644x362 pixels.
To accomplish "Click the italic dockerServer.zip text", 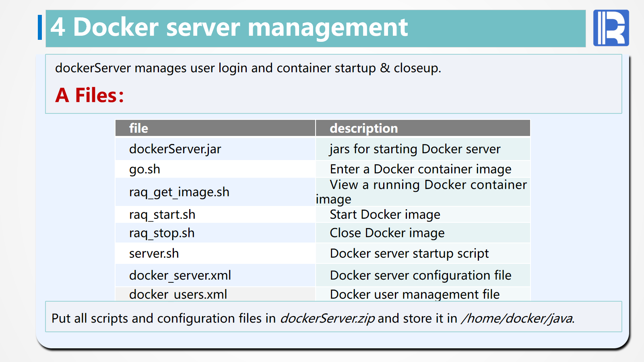I will point(327,319).
